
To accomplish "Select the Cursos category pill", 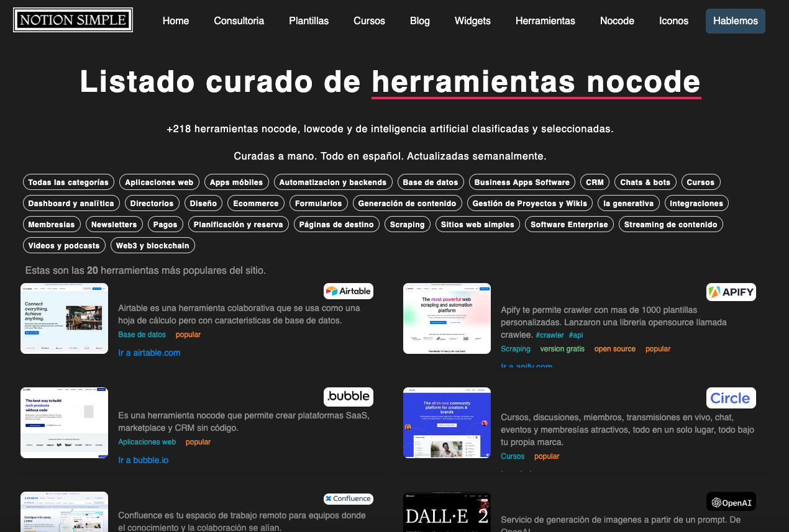I will 701,182.
